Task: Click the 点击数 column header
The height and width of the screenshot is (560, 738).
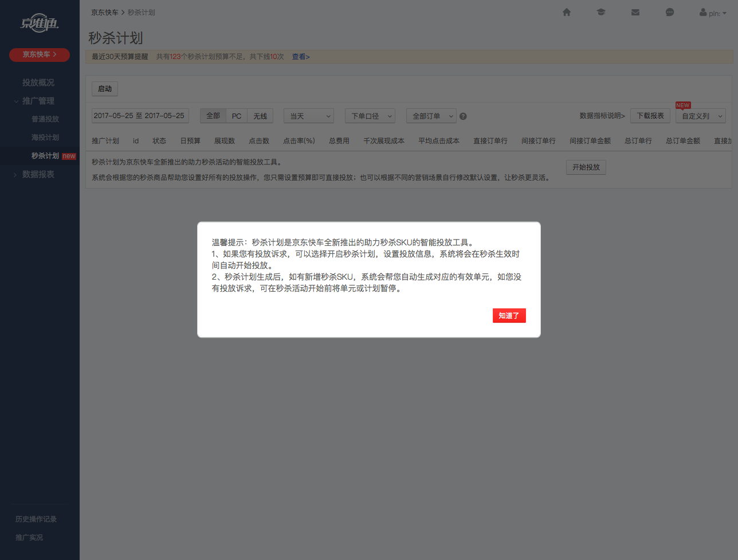Action: pyautogui.click(x=259, y=141)
